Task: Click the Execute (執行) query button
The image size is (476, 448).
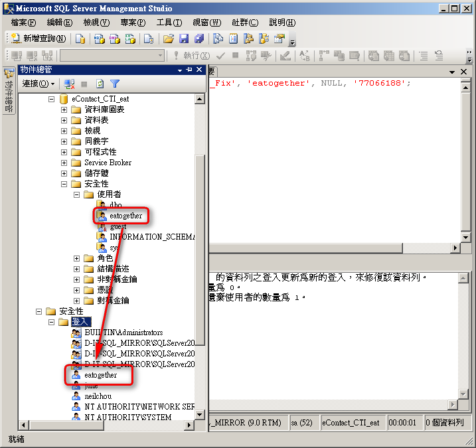Action: click(191, 56)
